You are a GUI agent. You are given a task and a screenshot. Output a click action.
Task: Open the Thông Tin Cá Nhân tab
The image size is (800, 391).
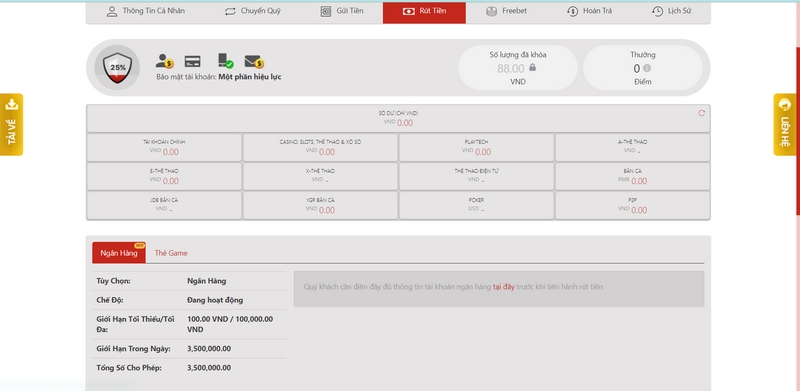pos(146,11)
